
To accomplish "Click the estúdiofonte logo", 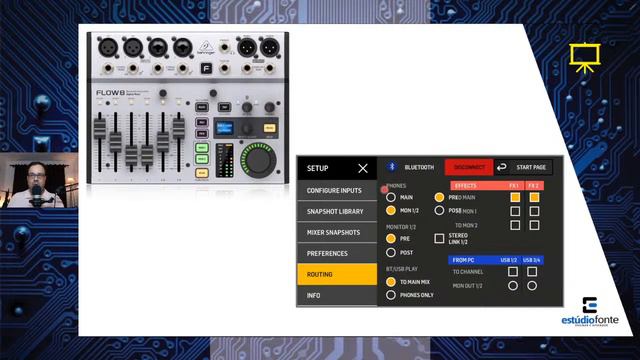I will [x=590, y=312].
